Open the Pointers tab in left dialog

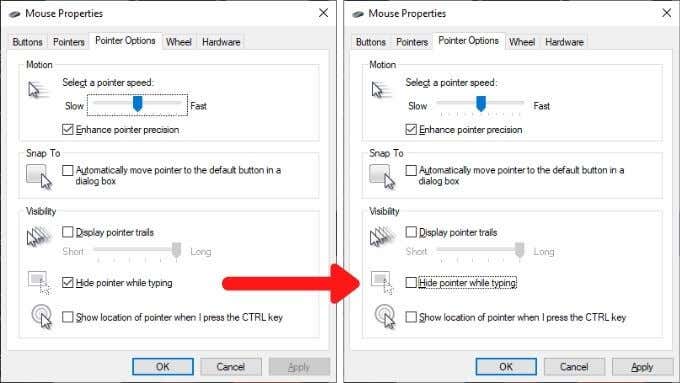click(69, 42)
